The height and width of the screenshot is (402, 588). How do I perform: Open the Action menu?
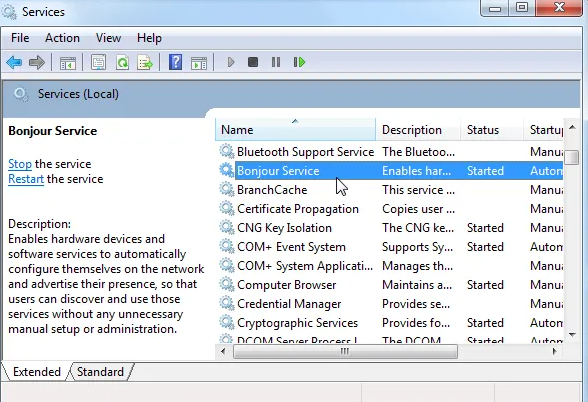click(62, 38)
